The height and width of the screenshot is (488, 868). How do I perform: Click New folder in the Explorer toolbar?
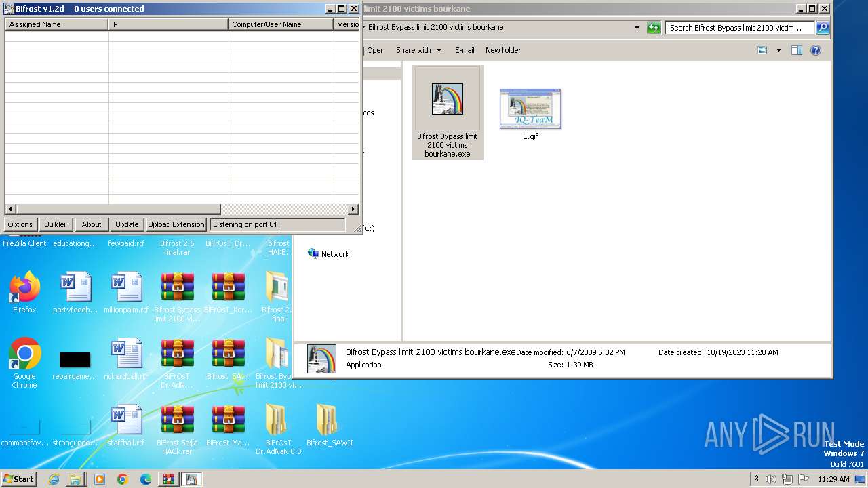(503, 50)
